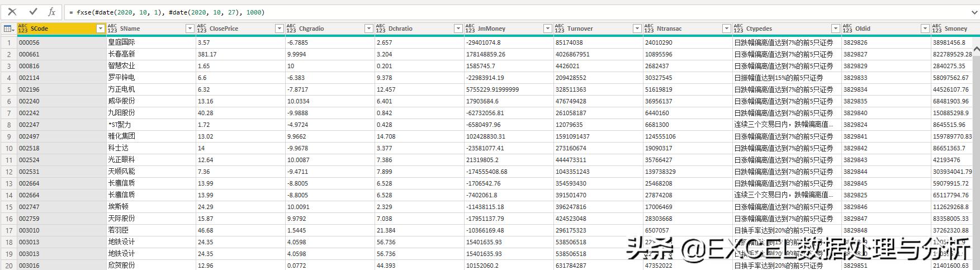
Task: Open SName column filter dropdown
Action: coord(190,29)
